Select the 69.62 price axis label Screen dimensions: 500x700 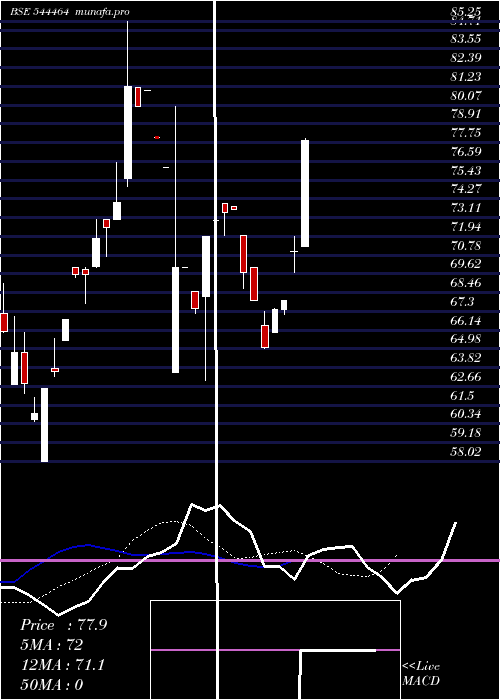pos(466,264)
